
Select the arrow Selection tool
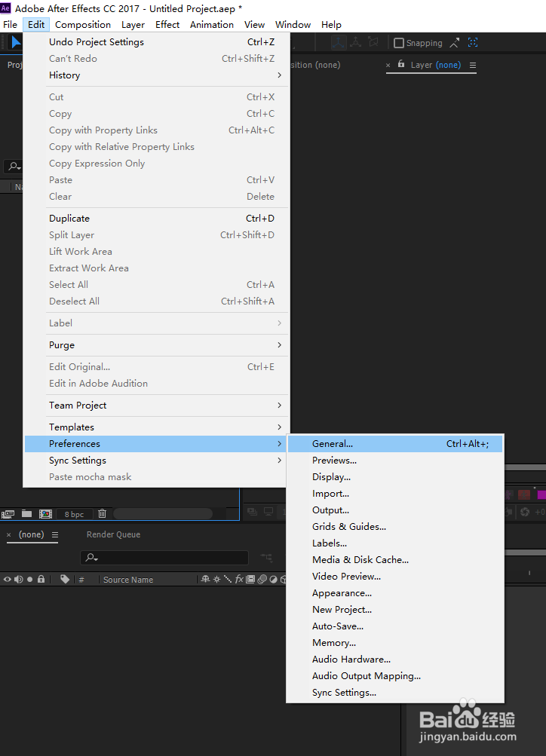click(x=16, y=42)
